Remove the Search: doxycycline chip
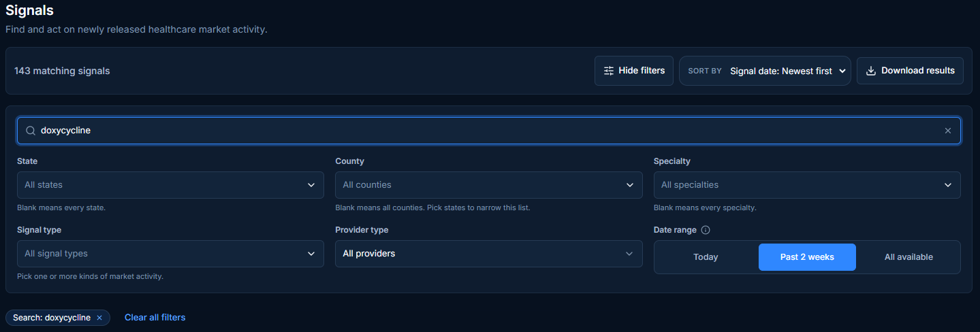This screenshot has width=980, height=332. 99,318
